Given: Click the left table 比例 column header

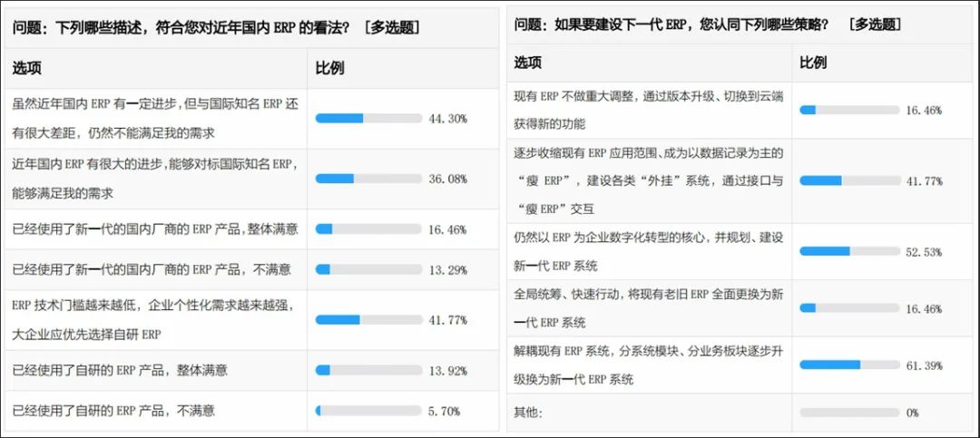Looking at the screenshot, I should tap(330, 68).
